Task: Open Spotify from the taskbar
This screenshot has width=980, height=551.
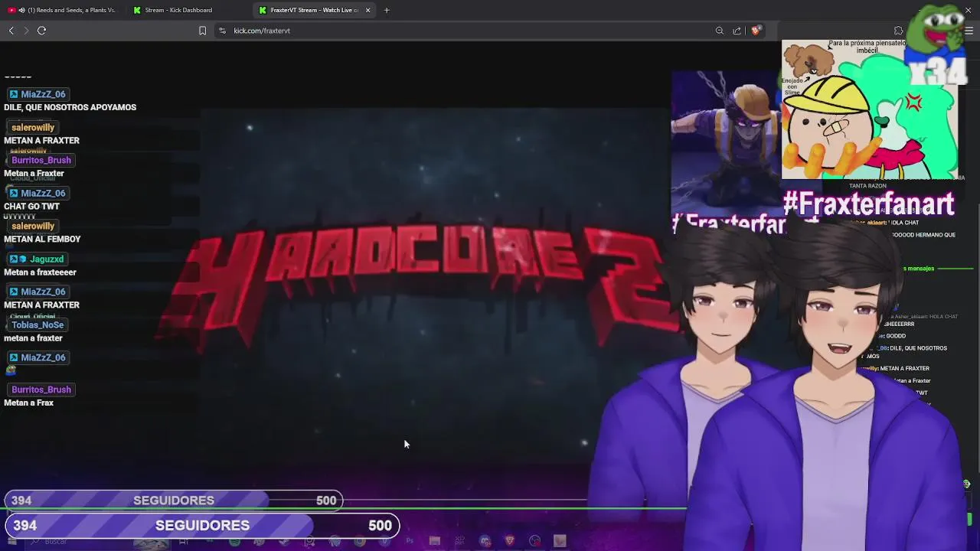Action: tap(235, 541)
